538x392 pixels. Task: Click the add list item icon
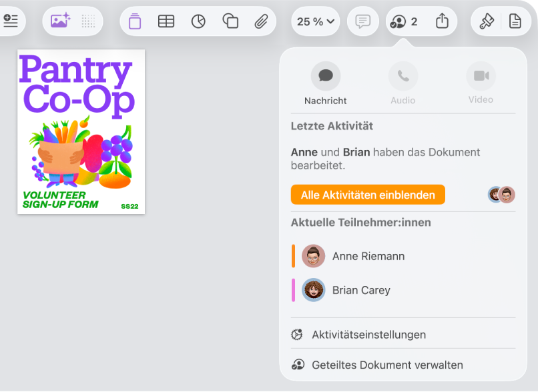point(10,21)
